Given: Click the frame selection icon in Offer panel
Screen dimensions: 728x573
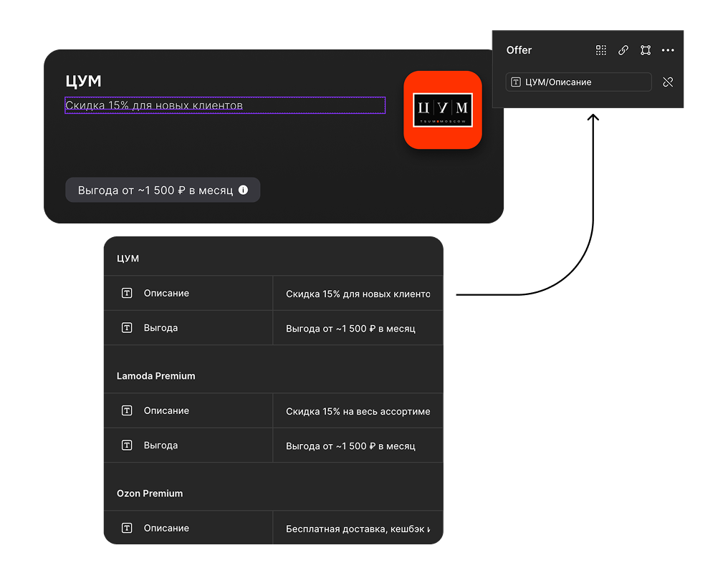Looking at the screenshot, I should [645, 50].
